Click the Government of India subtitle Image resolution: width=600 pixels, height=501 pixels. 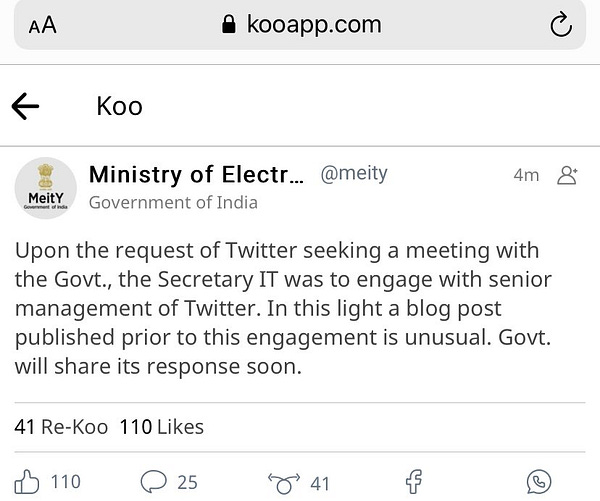[x=173, y=202]
